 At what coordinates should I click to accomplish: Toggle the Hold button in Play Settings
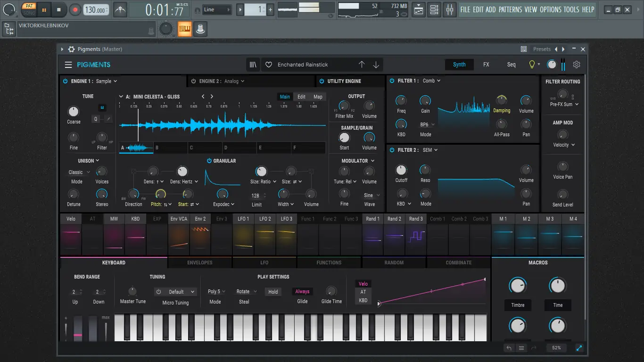click(273, 292)
